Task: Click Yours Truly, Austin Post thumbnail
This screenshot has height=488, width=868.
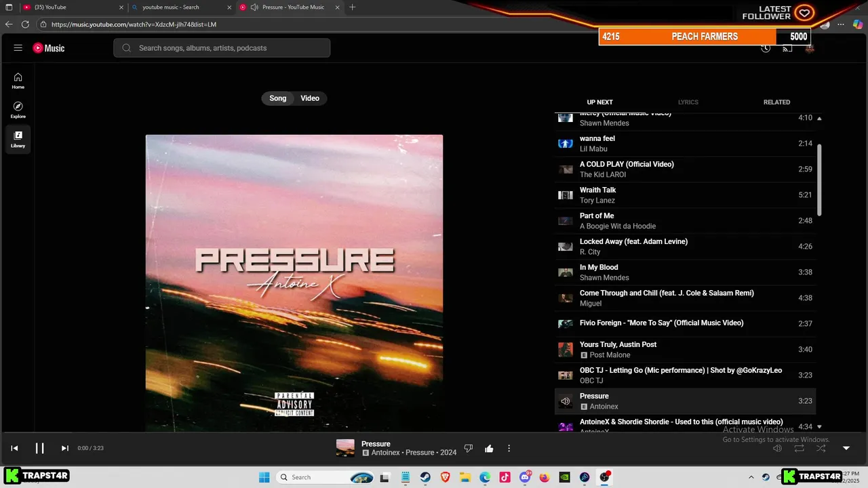Action: coord(566,350)
